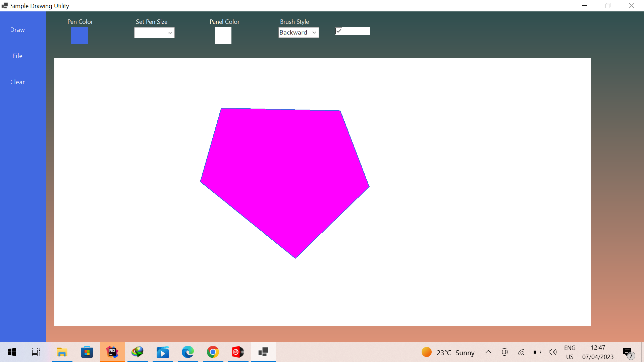Open the Windows Start menu
This screenshot has height=362, width=644.
click(12, 352)
